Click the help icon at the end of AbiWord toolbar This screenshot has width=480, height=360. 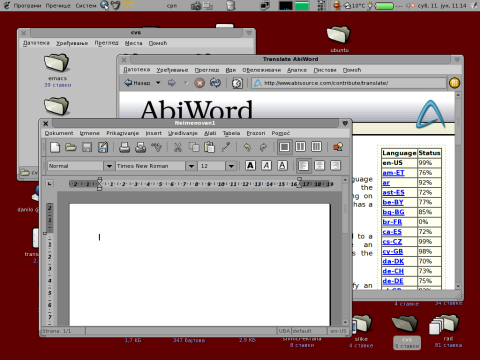[x=338, y=147]
